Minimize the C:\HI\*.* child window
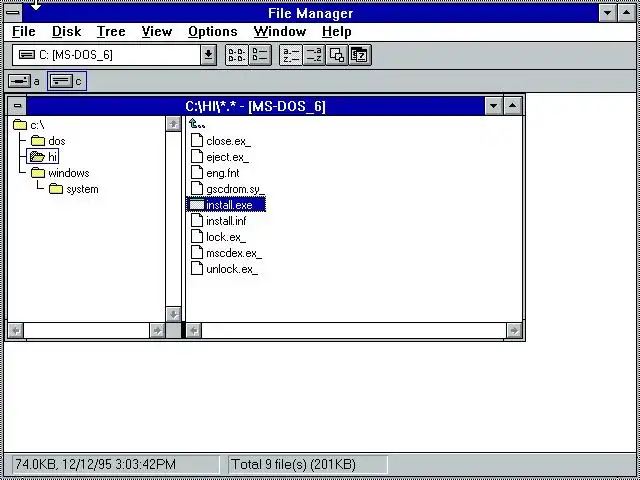Image resolution: width=640 pixels, height=480 pixels. point(493,106)
